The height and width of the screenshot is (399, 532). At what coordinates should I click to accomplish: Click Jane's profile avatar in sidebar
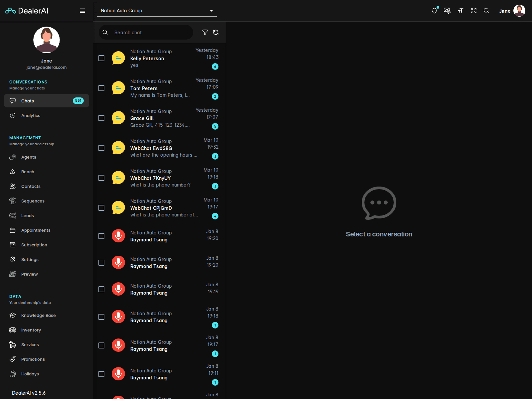[47, 40]
